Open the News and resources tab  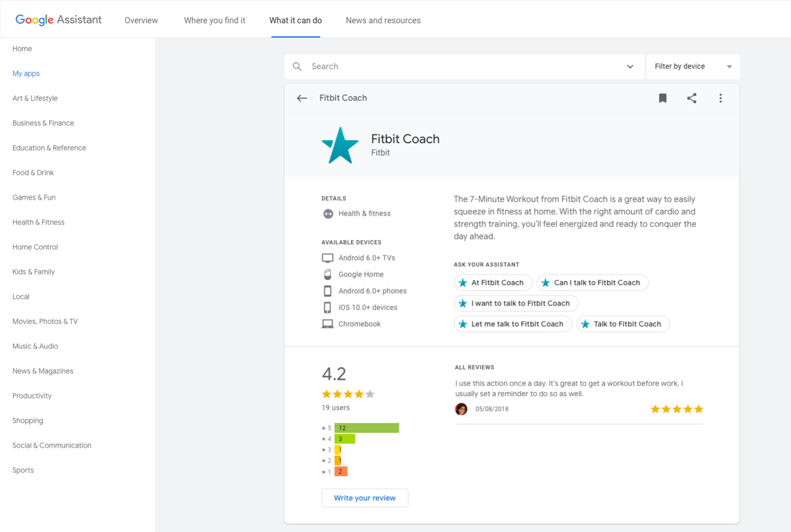383,21
